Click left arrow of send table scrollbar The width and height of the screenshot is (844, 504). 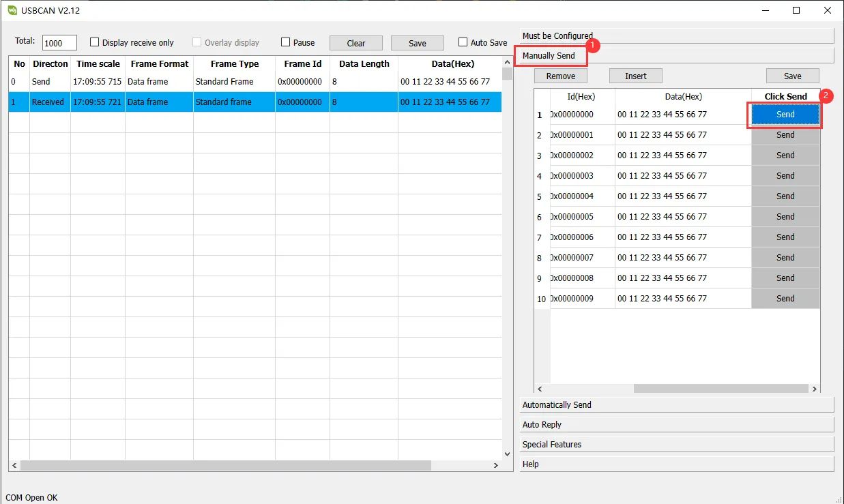point(540,389)
